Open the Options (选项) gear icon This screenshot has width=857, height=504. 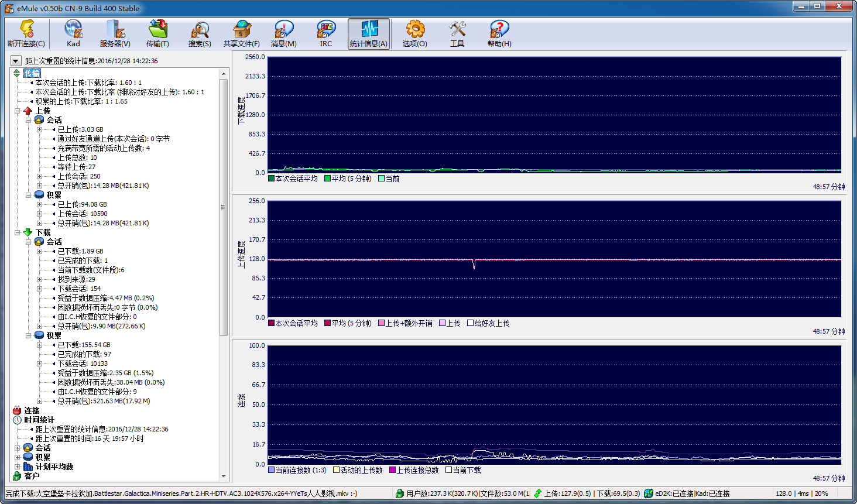414,33
